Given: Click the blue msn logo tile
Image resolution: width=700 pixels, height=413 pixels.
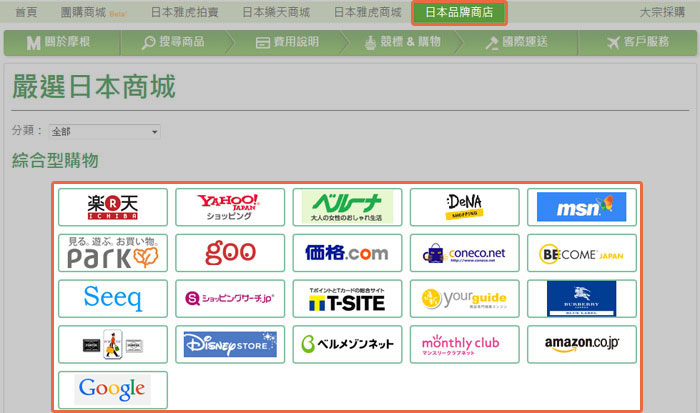Looking at the screenshot, I should pos(582,207).
